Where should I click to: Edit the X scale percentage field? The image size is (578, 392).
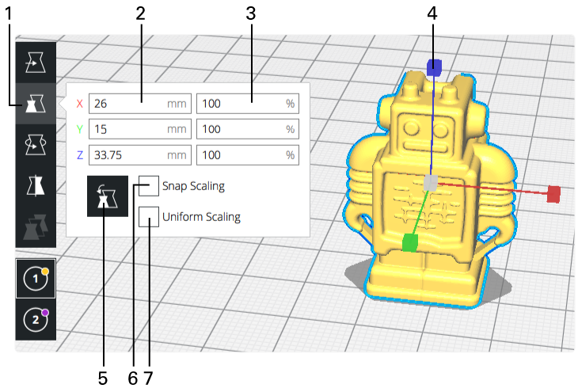pos(248,104)
